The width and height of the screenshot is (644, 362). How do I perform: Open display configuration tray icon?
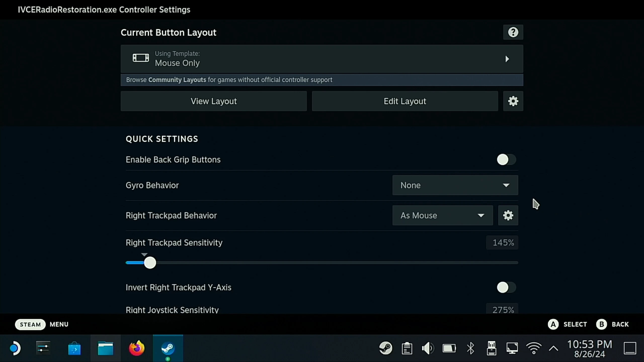512,348
